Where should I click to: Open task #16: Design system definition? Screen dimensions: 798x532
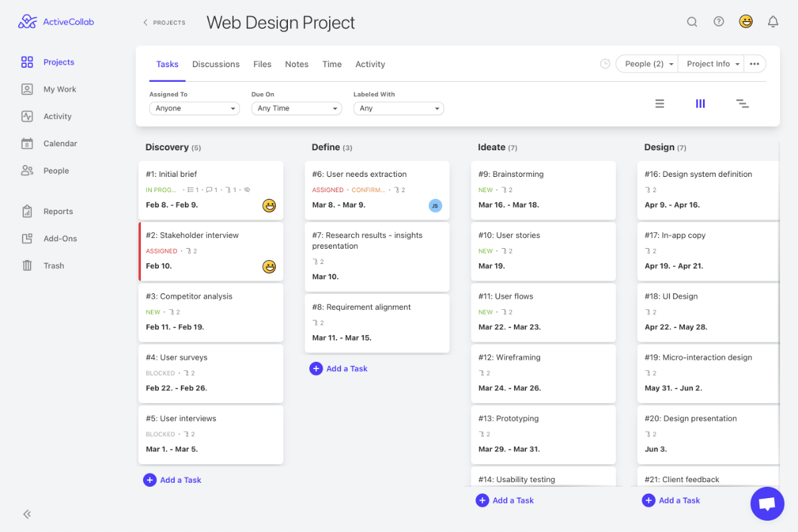point(710,190)
